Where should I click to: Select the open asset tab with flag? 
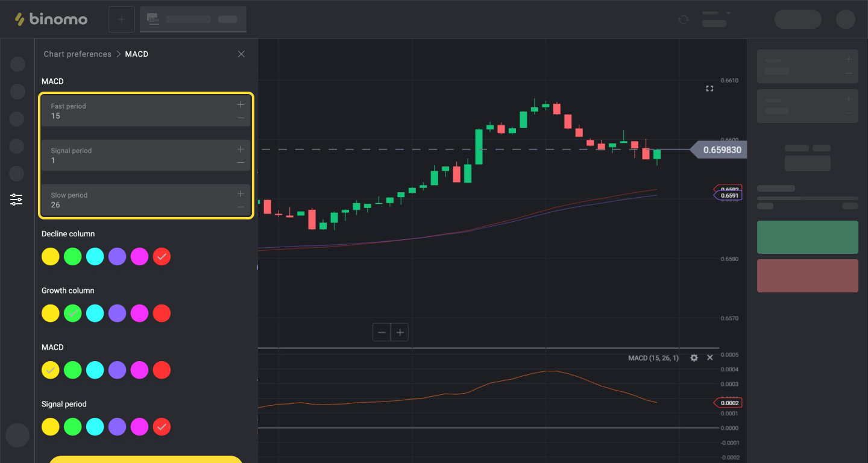(x=193, y=19)
